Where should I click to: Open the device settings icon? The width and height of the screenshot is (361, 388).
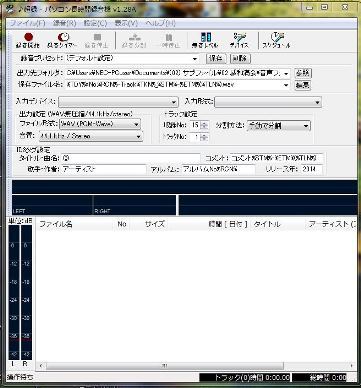[239, 40]
